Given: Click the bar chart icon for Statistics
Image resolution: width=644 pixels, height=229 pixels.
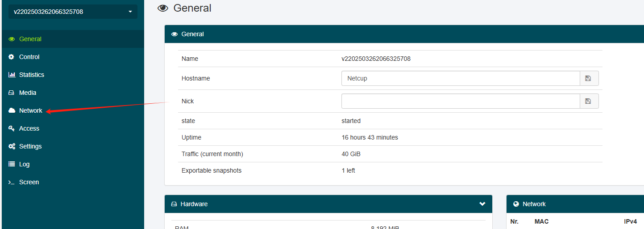Looking at the screenshot, I should [12, 75].
